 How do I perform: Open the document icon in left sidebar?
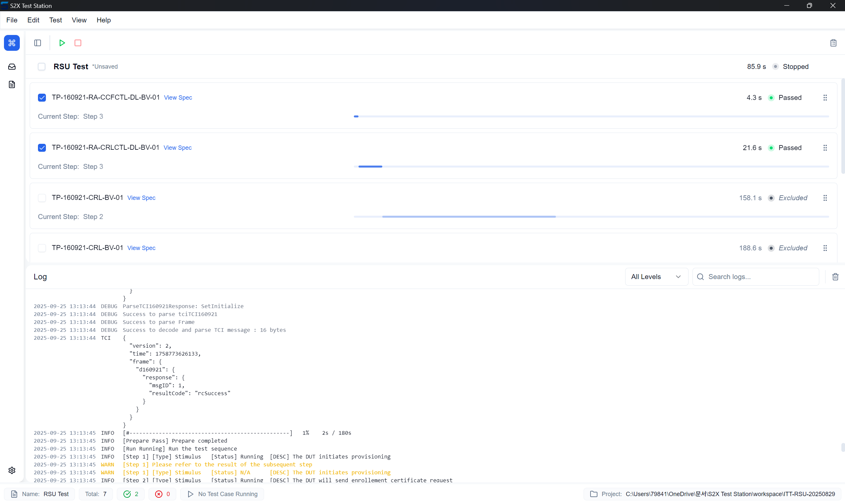[12, 84]
